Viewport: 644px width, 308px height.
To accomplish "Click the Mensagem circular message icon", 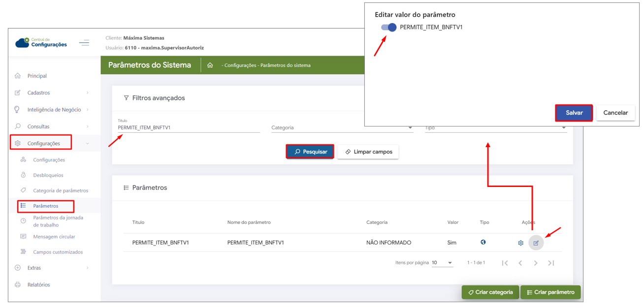I will point(23,237).
